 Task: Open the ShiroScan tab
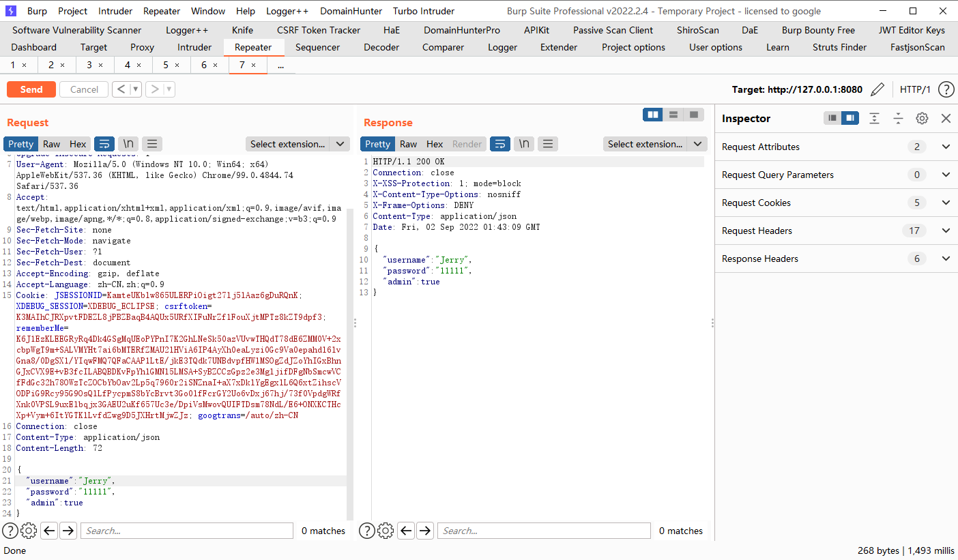point(697,30)
